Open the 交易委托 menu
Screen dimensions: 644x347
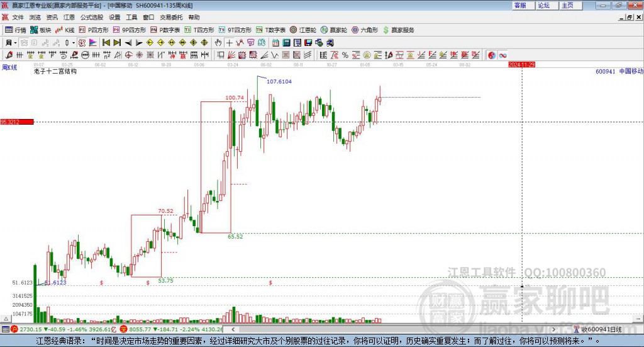click(171, 17)
